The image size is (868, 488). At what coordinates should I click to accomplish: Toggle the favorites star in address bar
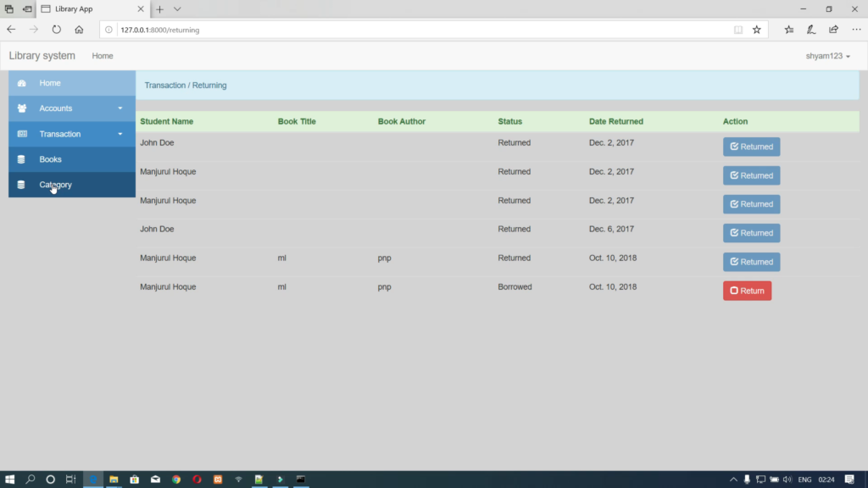tap(756, 29)
